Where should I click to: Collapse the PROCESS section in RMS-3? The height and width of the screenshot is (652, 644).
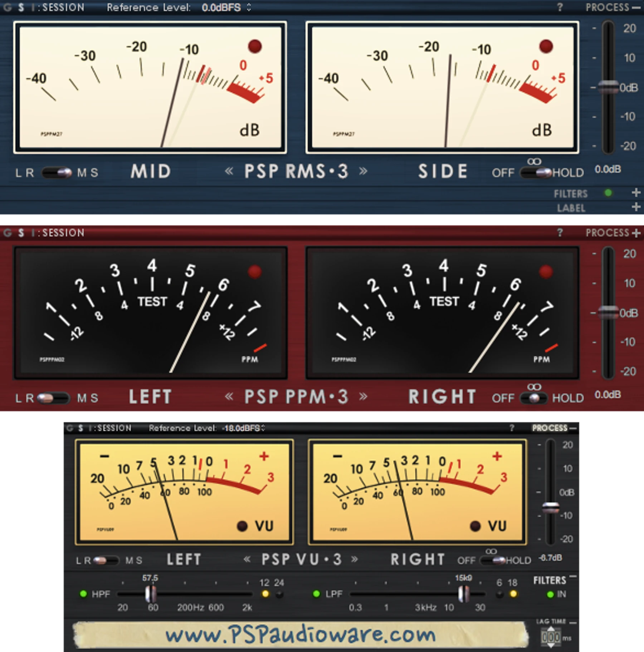(636, 8)
